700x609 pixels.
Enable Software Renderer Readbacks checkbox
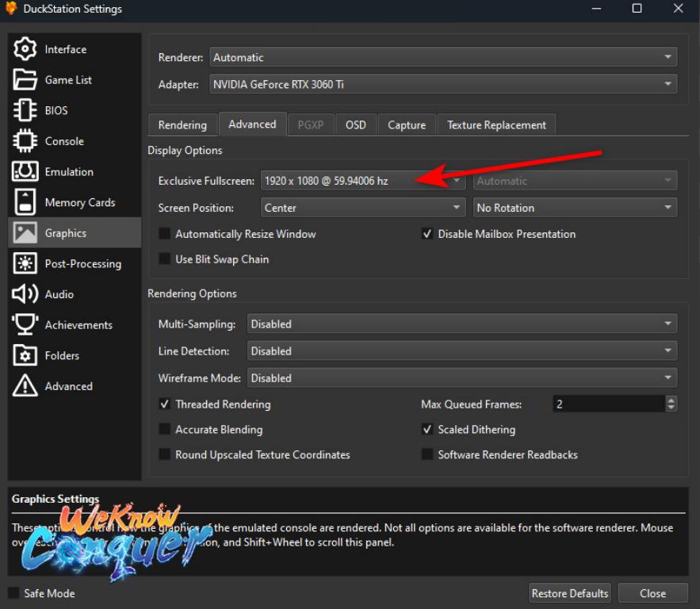(427, 454)
